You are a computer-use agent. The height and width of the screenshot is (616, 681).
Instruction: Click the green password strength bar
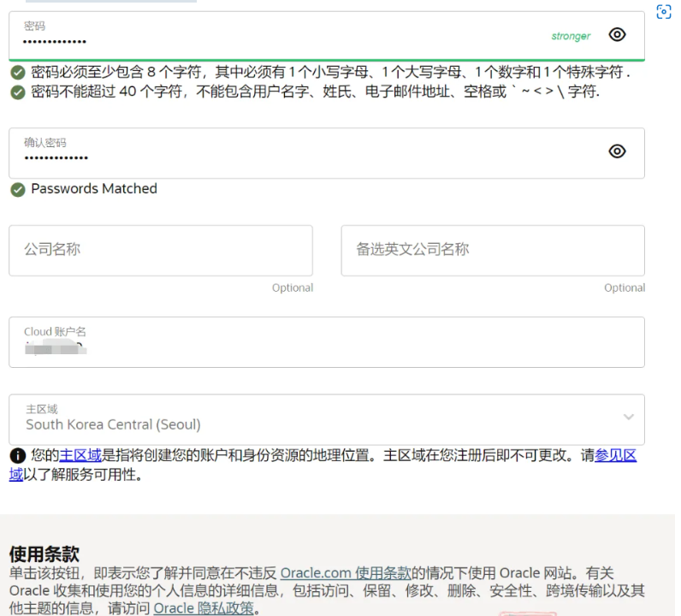(326, 61)
